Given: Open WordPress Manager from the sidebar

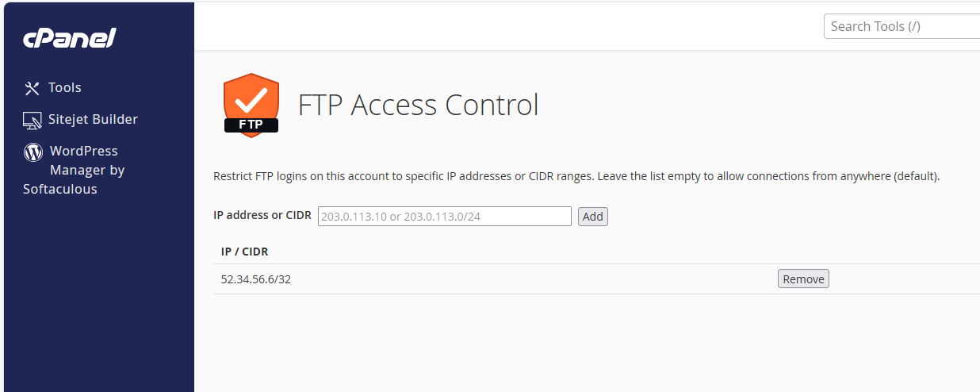Looking at the screenshot, I should tap(75, 170).
